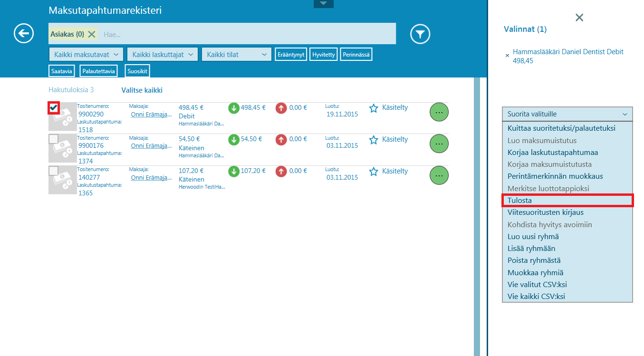Remove Hammaslääkäri Daniel Dentist selection
This screenshot has height=356, width=644.
pyautogui.click(x=507, y=56)
